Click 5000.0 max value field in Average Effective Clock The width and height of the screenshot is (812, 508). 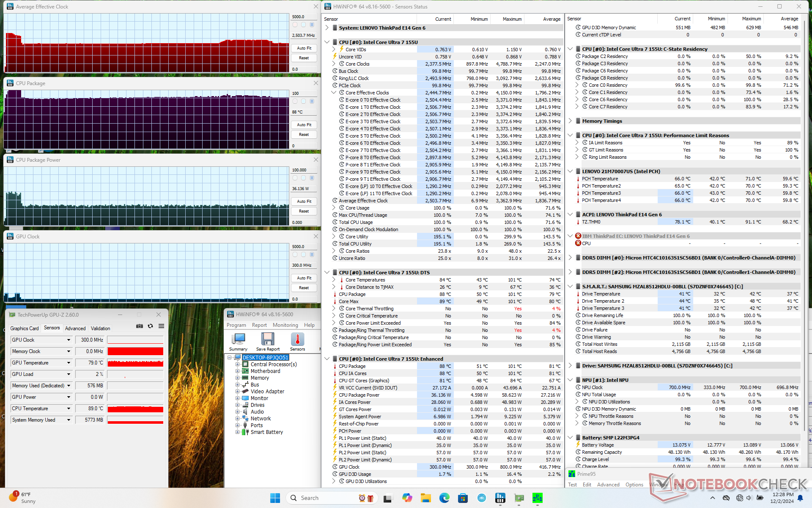click(304, 17)
